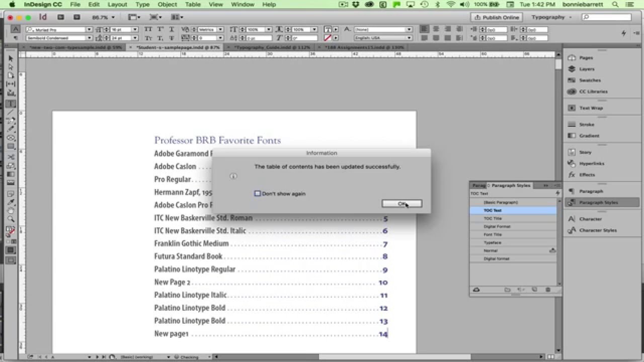Viewport: 644px width, 362px height.
Task: Open the leading dropdown
Action: pyautogui.click(x=135, y=38)
